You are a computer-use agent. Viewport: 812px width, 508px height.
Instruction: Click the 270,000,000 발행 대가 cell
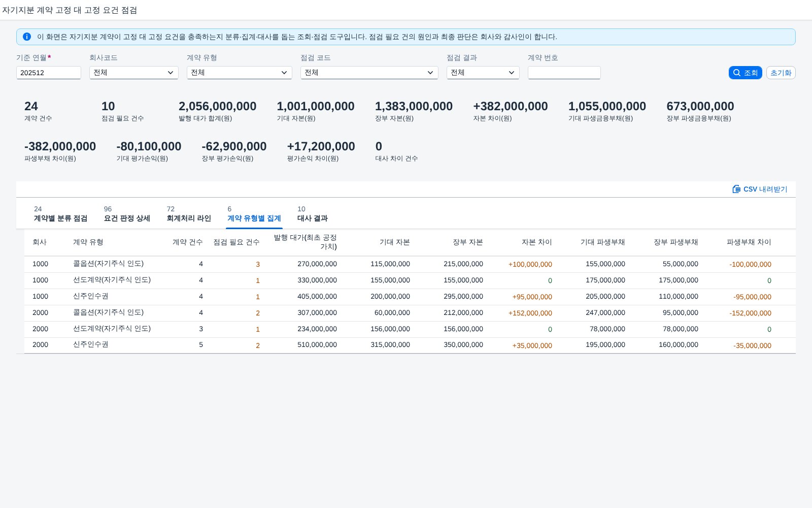317,264
